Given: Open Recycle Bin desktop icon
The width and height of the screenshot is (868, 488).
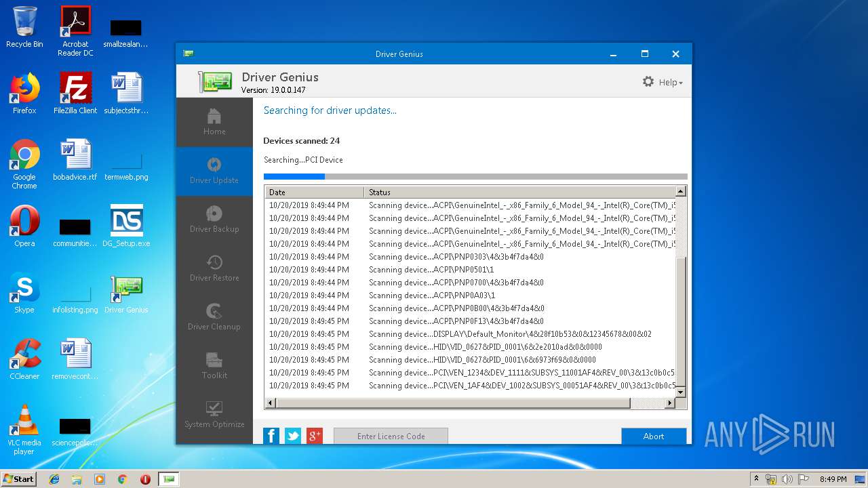Looking at the screenshot, I should (24, 27).
